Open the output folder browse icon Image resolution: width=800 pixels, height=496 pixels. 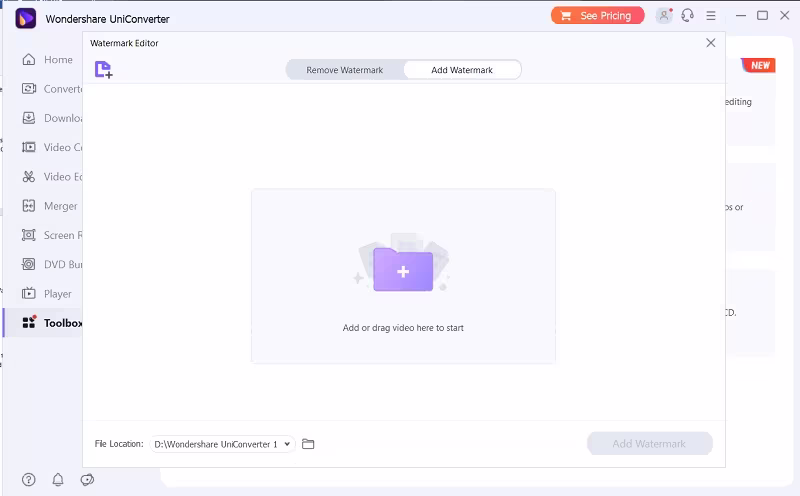tap(308, 444)
